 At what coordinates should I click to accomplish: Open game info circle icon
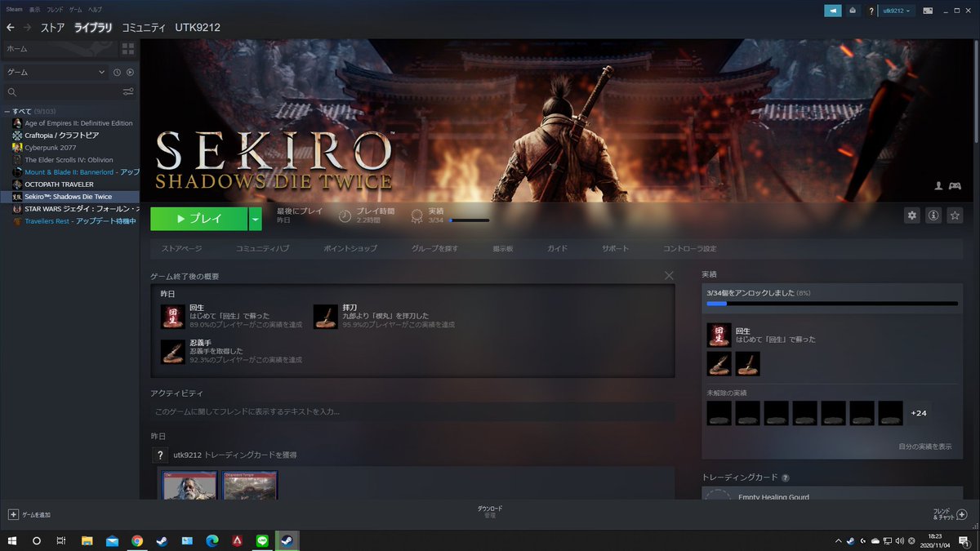click(x=933, y=216)
